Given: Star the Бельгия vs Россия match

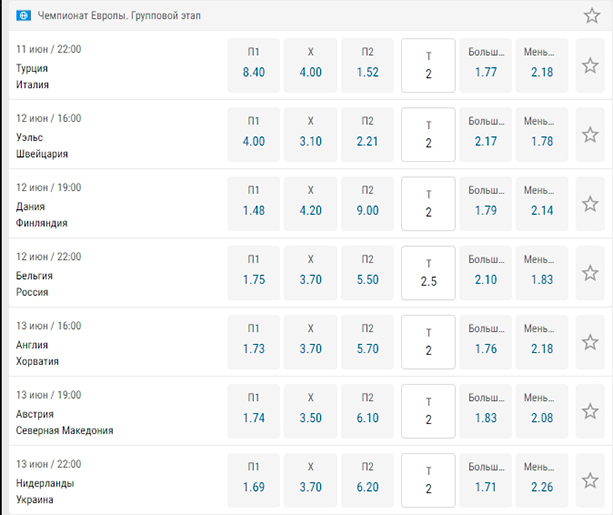Looking at the screenshot, I should [590, 273].
